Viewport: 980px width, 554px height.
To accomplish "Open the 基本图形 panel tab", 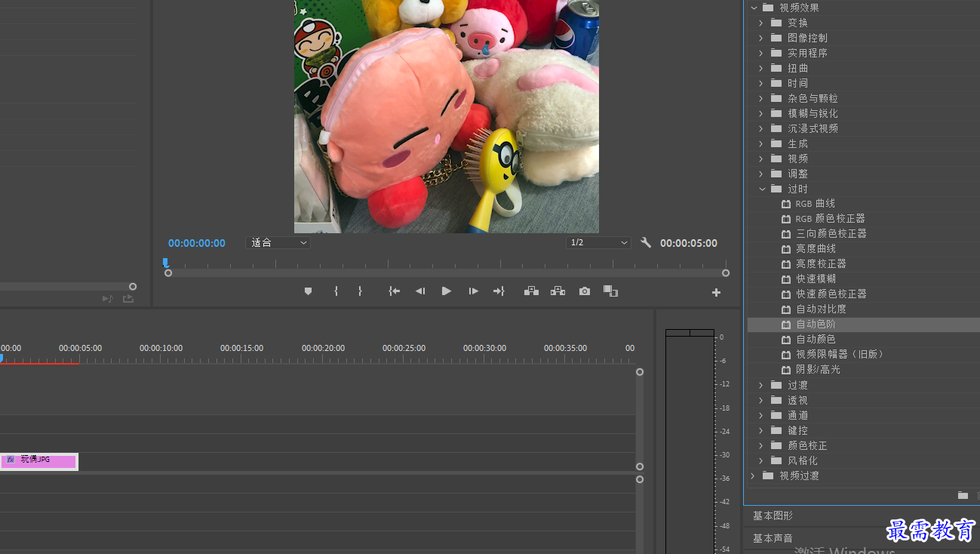I will coord(773,516).
